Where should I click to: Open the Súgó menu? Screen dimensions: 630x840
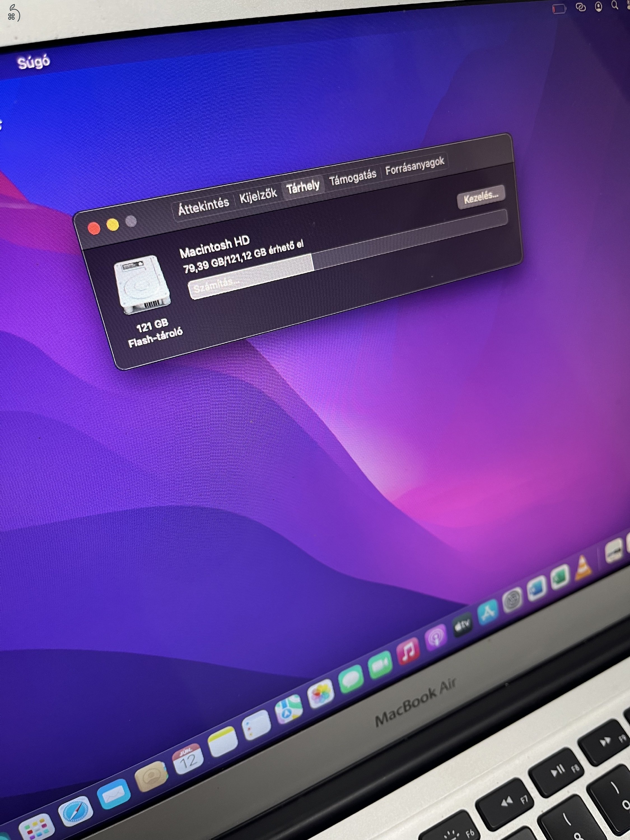coord(33,62)
